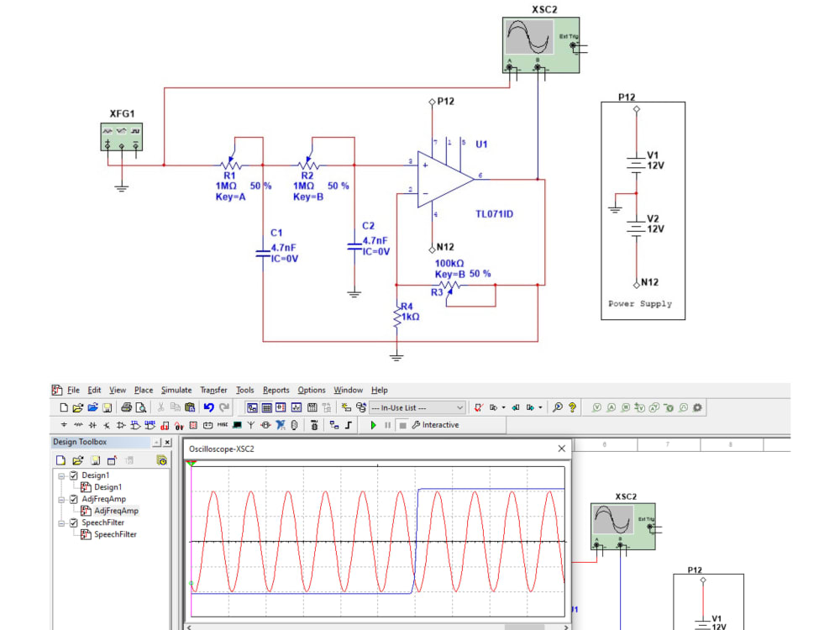Toggle the AdjFreqAmp project checkbox
The image size is (840, 630).
(x=74, y=499)
